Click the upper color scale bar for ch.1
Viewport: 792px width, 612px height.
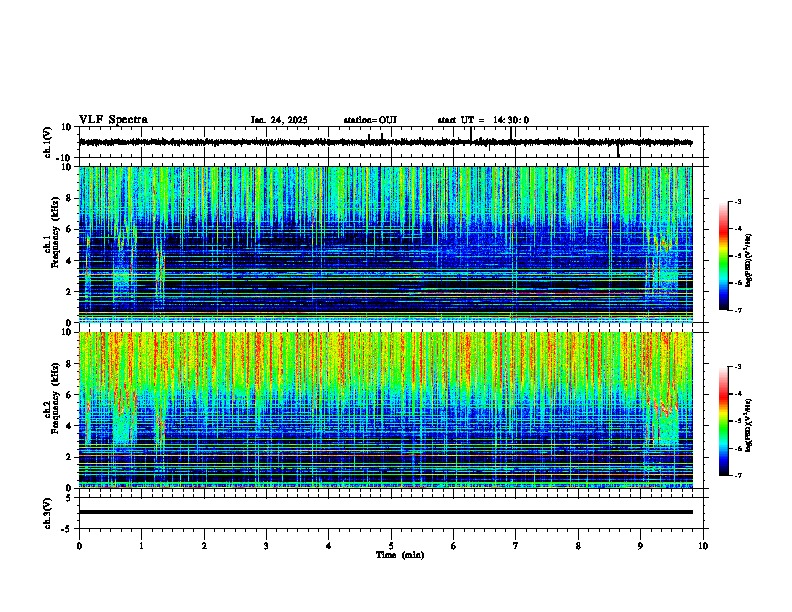click(723, 256)
